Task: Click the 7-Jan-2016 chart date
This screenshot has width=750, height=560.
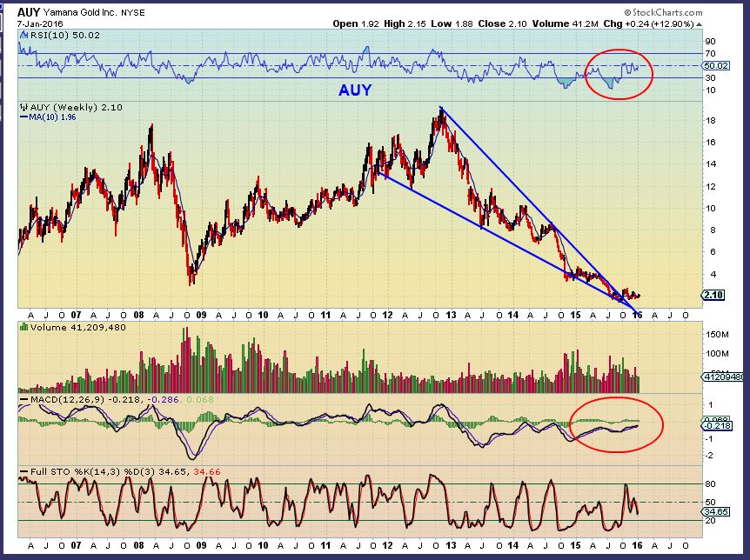Action: [40, 23]
